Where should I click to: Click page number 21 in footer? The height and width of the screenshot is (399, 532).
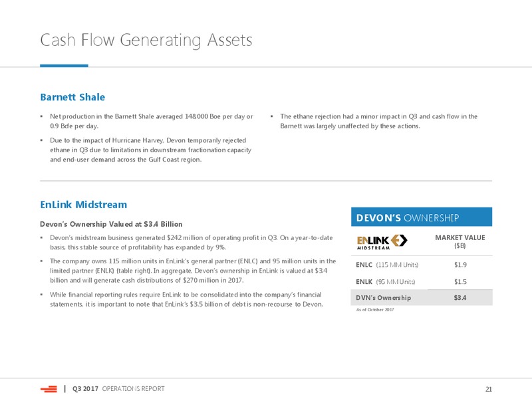point(489,389)
